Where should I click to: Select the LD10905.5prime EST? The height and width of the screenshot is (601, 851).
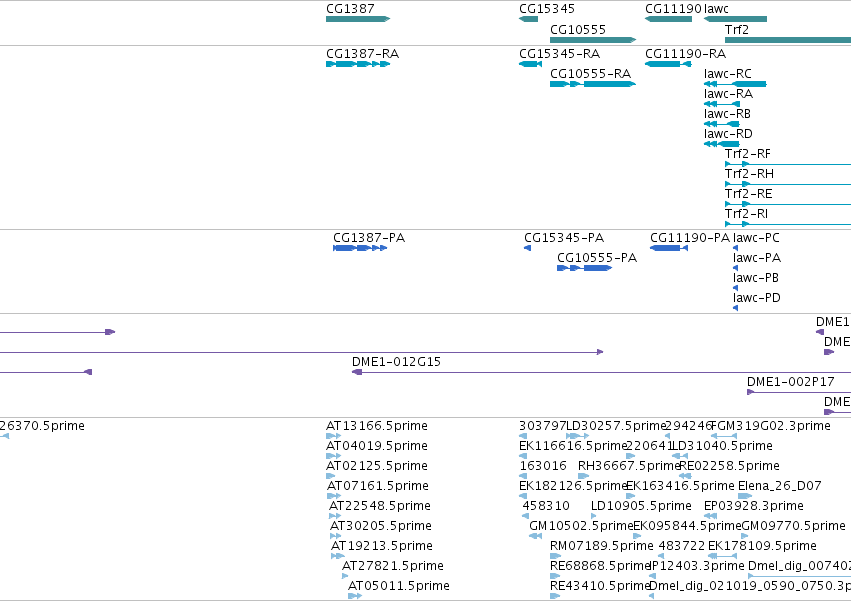(x=594, y=516)
